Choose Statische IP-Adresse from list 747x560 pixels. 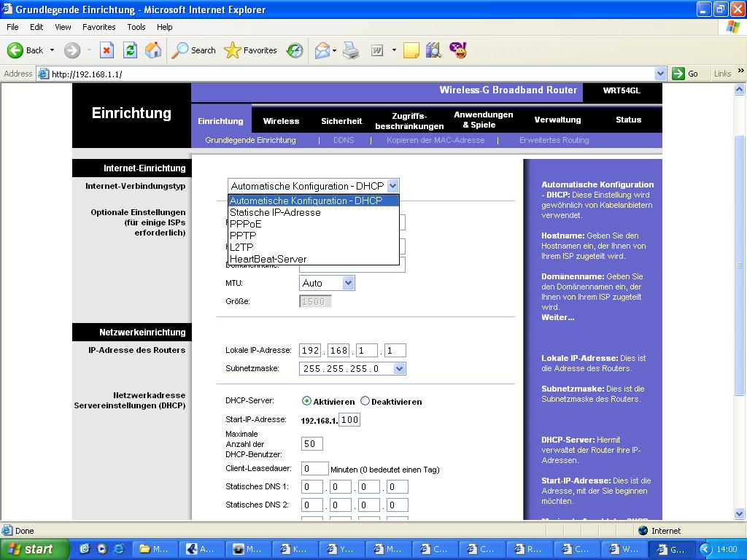(314, 212)
